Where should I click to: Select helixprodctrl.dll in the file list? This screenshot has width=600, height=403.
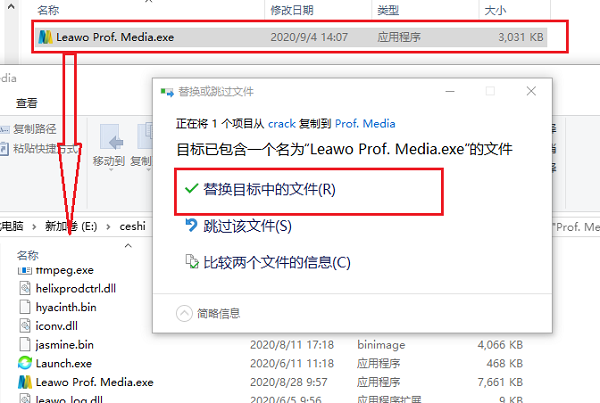tap(76, 289)
